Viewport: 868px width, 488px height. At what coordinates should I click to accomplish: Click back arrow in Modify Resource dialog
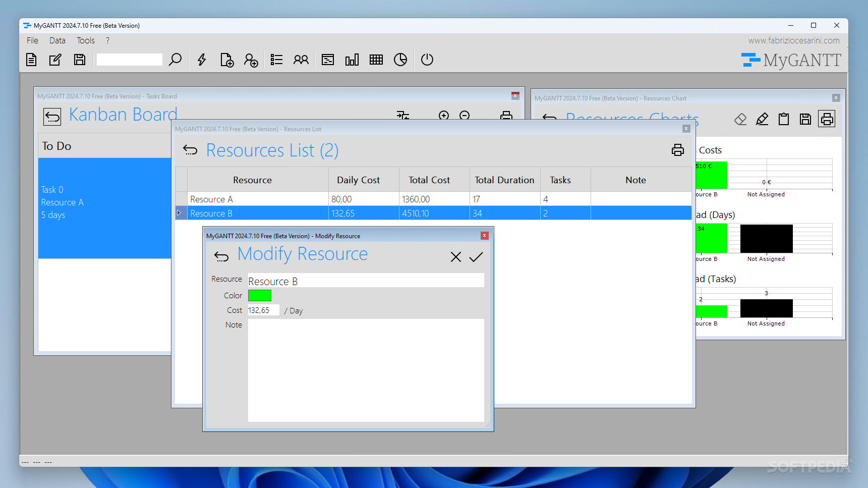(x=221, y=256)
